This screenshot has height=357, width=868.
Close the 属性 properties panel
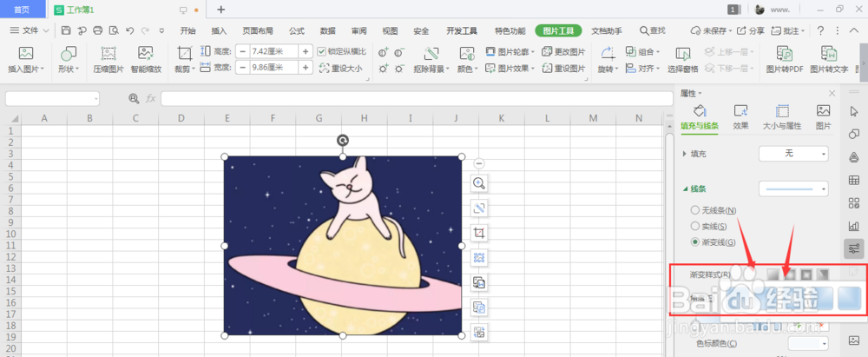pos(832,93)
